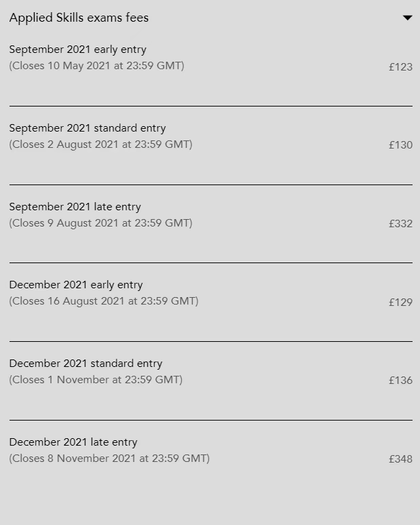
Task: Click the Closes 16 August 2021 deadline
Action: [104, 301]
